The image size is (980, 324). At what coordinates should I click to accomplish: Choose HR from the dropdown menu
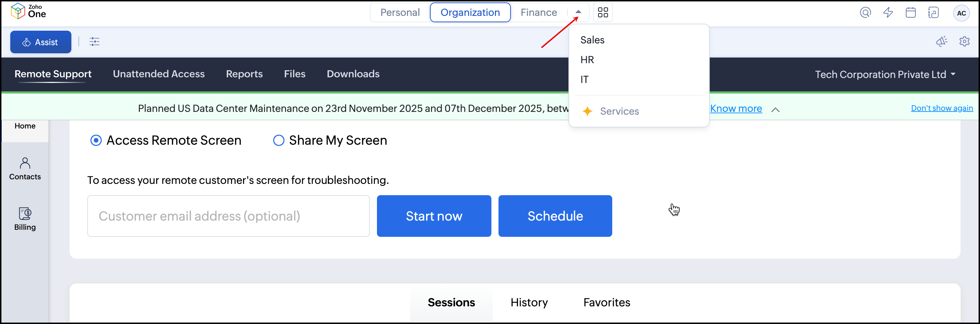coord(587,60)
